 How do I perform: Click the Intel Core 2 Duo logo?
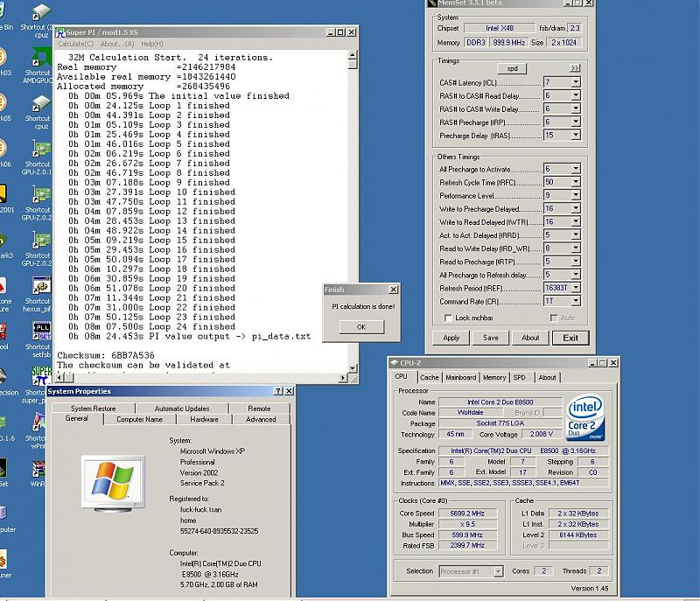(585, 417)
